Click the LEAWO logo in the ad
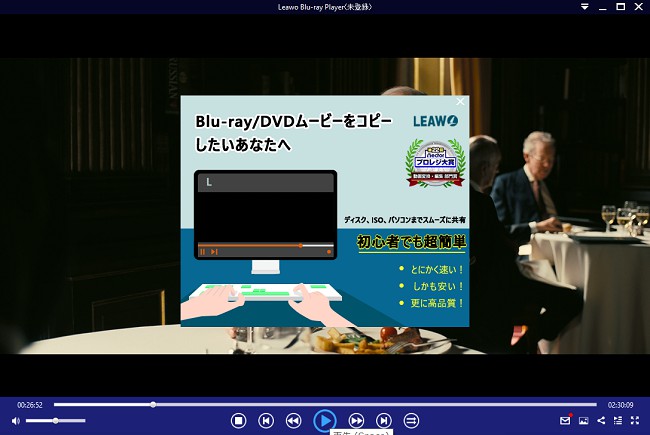 (436, 121)
